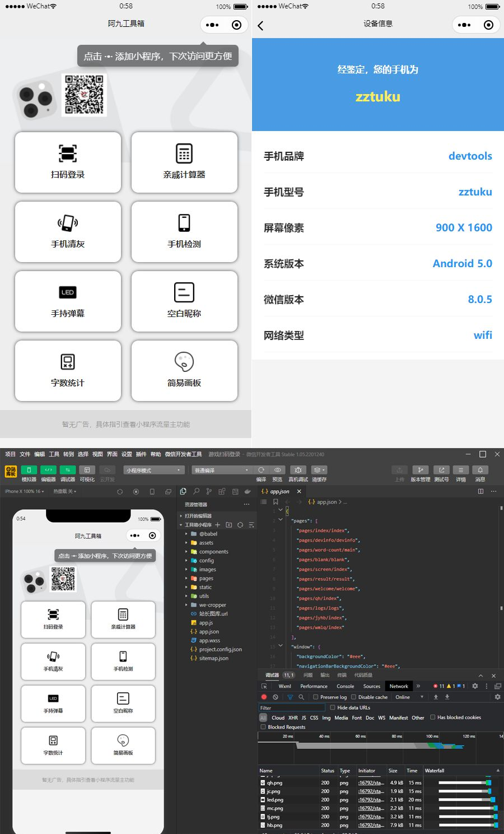Open 扫码登录 in standalone 阿九工具箱 screen
Image resolution: width=504 pixels, height=834 pixels.
(x=68, y=162)
